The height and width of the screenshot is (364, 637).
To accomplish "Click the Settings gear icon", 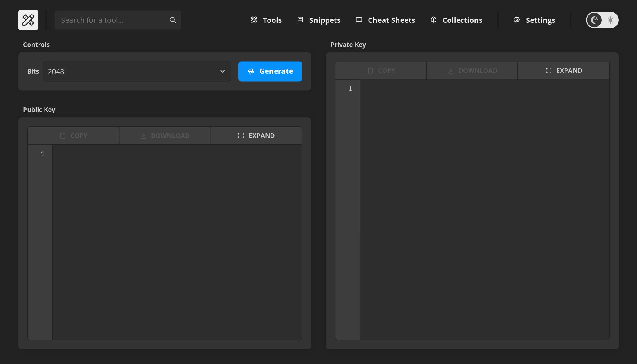I will click(517, 20).
